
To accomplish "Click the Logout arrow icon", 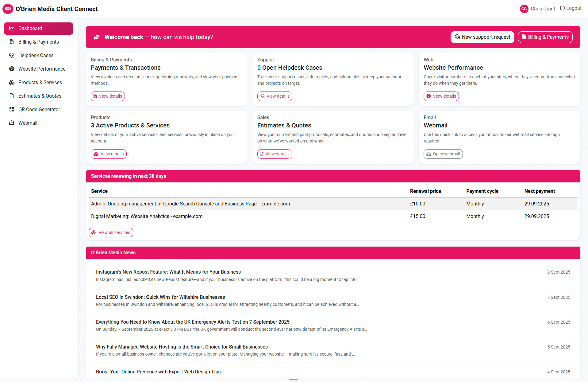I will coord(562,8).
